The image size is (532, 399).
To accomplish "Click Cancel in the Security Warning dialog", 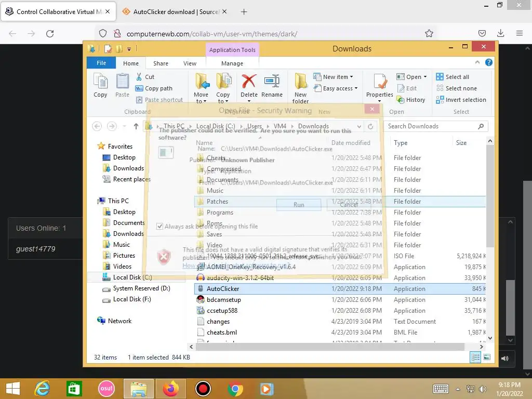I will 349,205.
